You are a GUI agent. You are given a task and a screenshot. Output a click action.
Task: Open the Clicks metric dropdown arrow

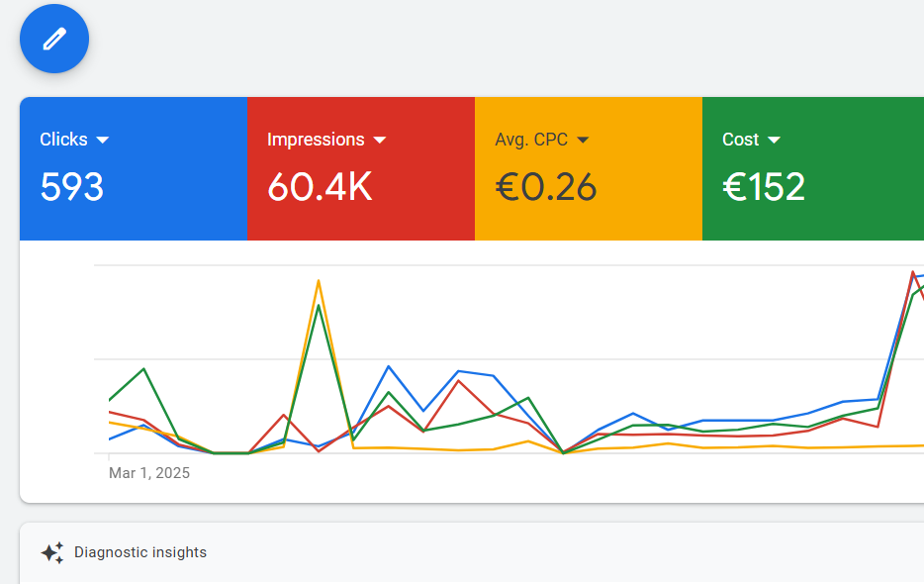pos(102,141)
